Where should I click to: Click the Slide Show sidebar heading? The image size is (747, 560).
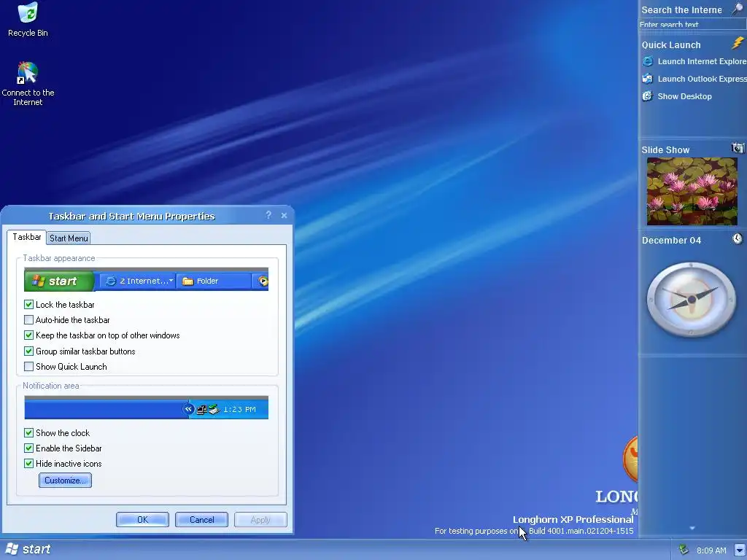pyautogui.click(x=665, y=149)
